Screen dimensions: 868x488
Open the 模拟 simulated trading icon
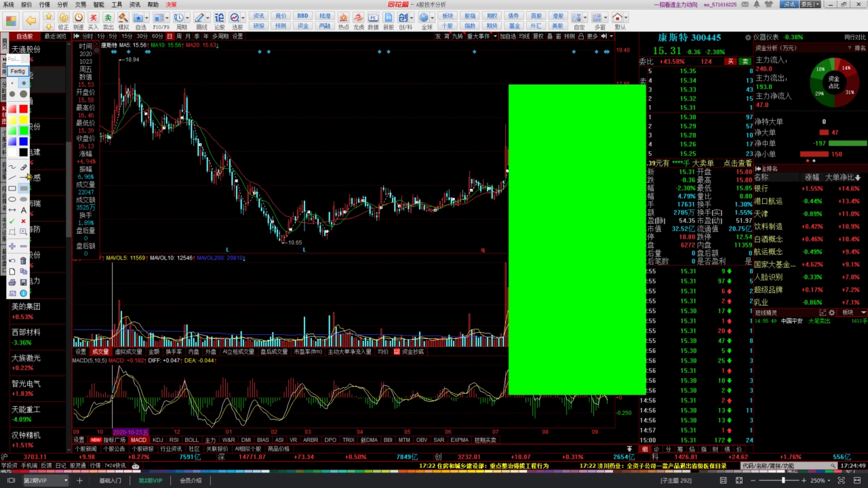[x=123, y=20]
